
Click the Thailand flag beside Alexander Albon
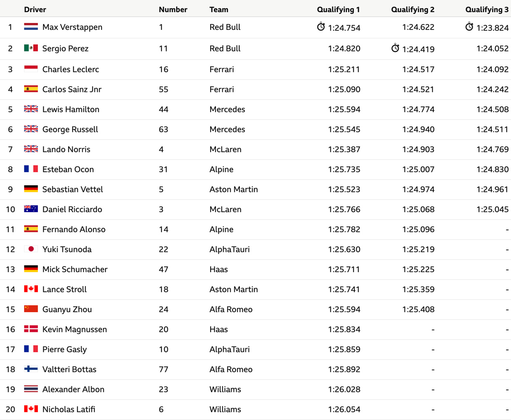point(31,389)
